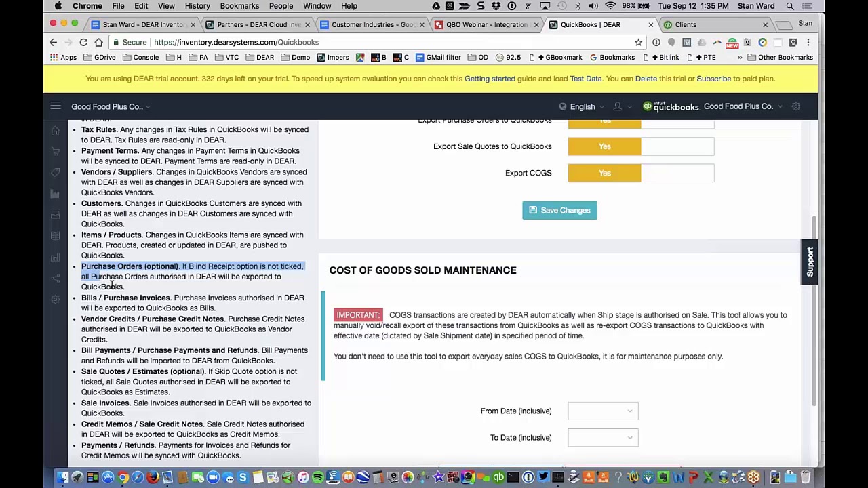The height and width of the screenshot is (488, 868).
Task: Click the browser back arrow
Action: tap(53, 42)
